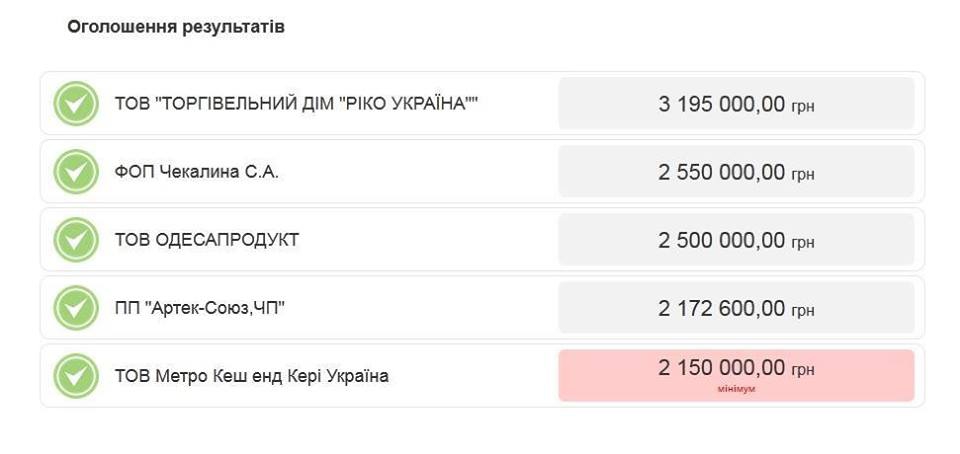Click the pink 2 150 000,00 грн minimum bid
The image size is (960, 454).
pos(736,375)
